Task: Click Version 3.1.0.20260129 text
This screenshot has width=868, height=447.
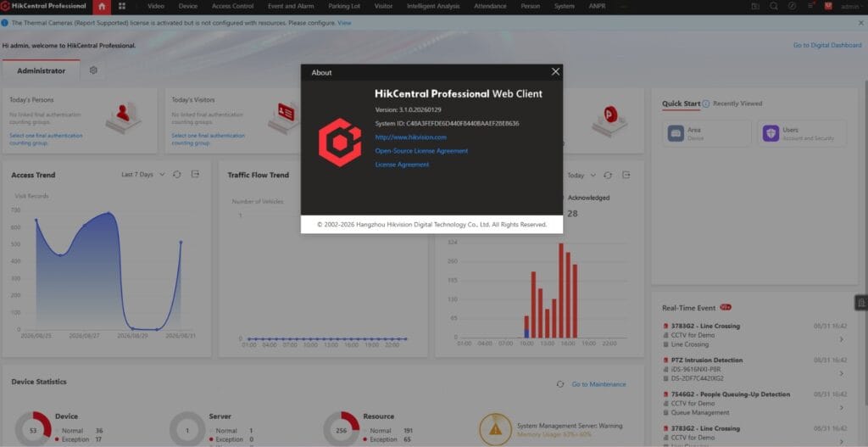Action: [x=408, y=109]
